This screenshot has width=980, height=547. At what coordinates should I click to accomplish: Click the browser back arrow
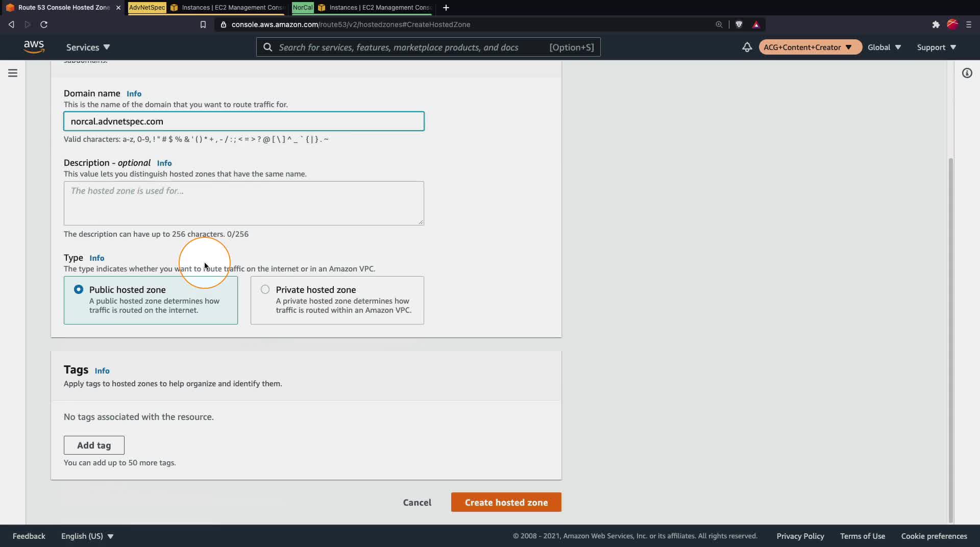click(11, 24)
